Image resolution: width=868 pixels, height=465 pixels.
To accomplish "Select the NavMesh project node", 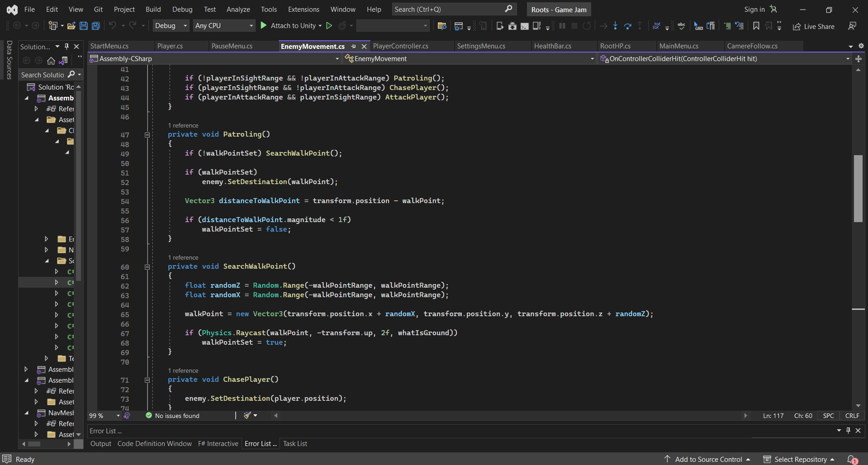I will 55,413.
